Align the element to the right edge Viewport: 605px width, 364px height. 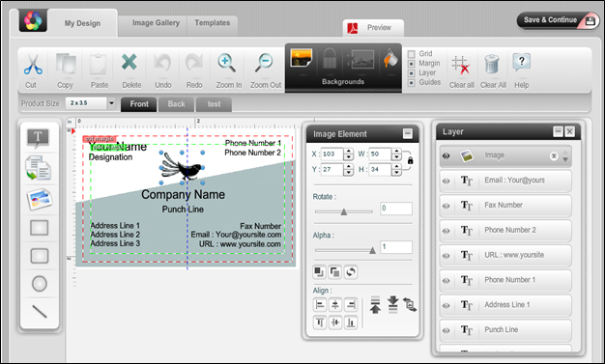[x=351, y=305]
